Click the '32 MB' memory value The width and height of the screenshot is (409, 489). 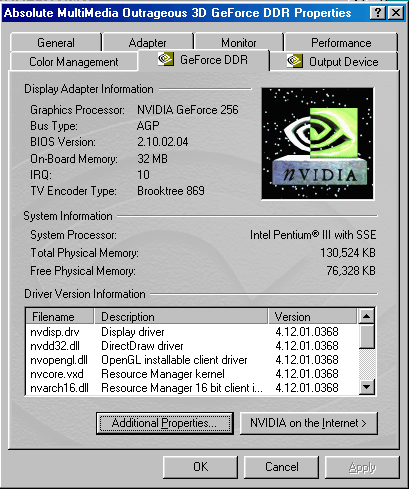point(152,159)
